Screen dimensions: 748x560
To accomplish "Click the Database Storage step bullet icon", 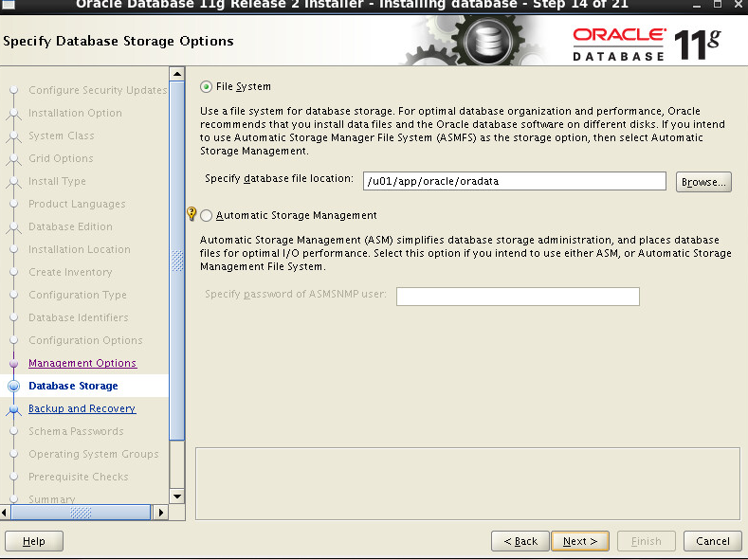I will point(14,386).
